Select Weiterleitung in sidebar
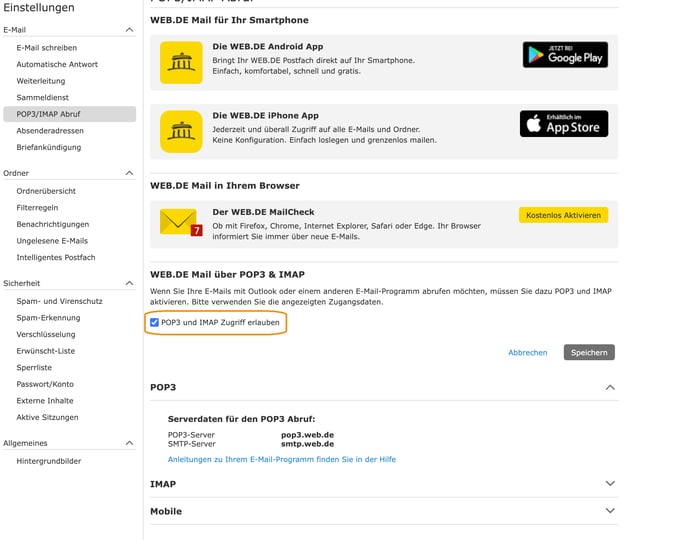This screenshot has width=688, height=540. 41,81
